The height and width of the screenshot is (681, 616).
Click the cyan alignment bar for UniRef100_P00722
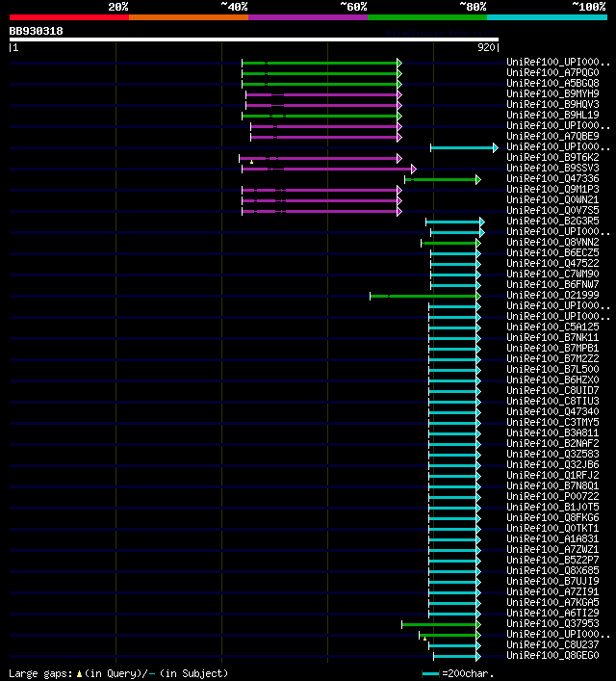pos(455,497)
